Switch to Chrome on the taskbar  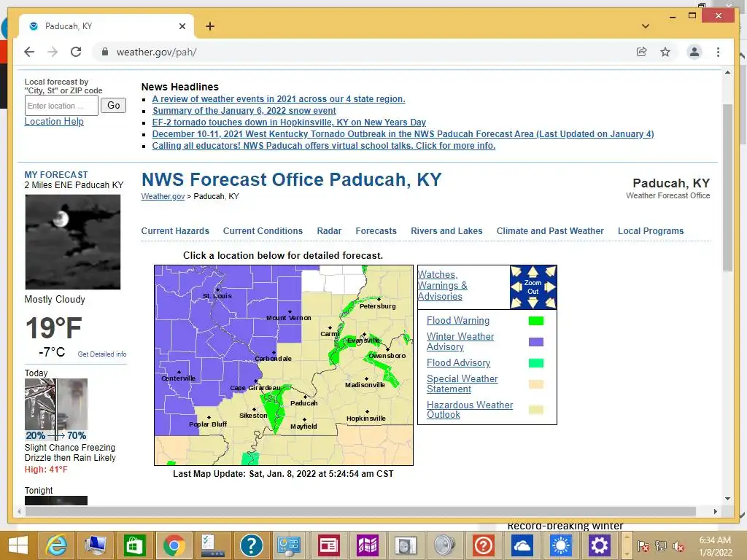174,545
